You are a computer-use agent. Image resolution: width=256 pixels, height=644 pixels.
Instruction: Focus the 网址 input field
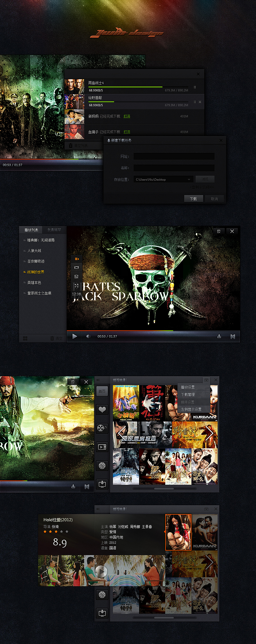[x=174, y=156]
